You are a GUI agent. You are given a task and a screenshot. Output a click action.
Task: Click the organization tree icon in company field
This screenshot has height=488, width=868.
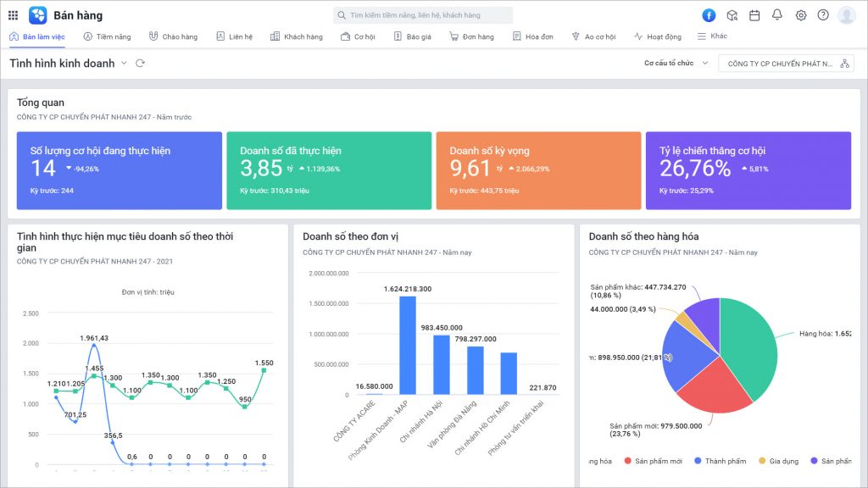point(844,64)
